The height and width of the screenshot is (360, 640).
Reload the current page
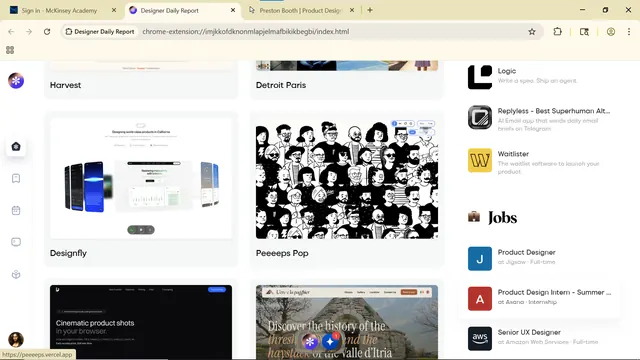(47, 31)
